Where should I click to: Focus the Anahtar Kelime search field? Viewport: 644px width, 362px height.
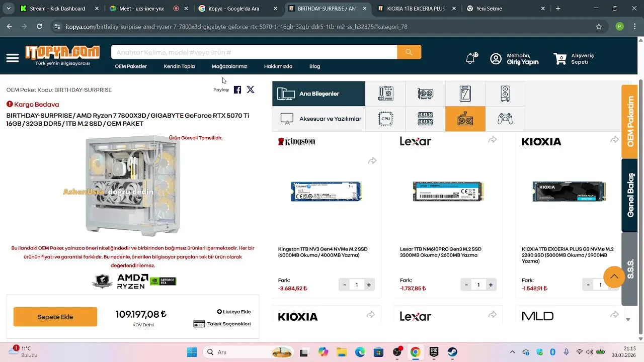pyautogui.click(x=254, y=52)
